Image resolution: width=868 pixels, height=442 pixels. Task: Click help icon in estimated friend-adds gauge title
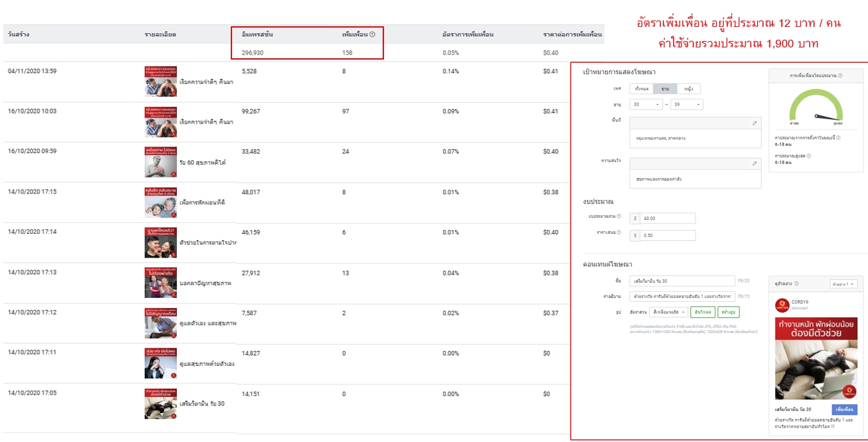click(840, 76)
